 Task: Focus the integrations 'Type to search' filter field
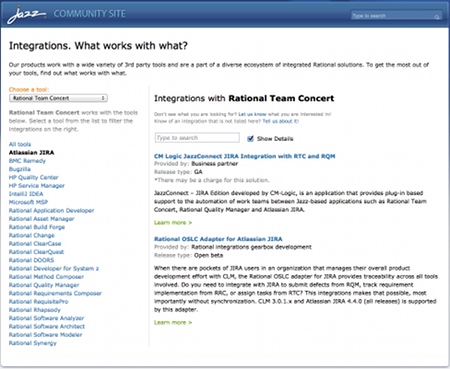197,138
